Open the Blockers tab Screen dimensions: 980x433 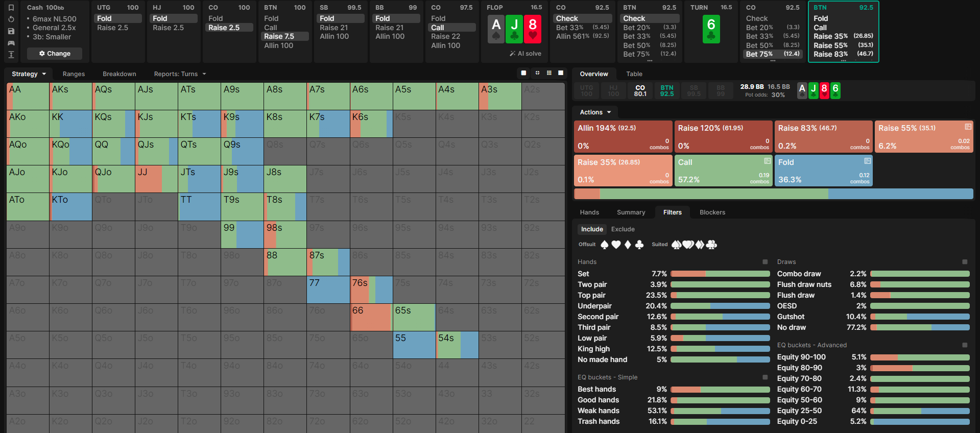coord(712,212)
